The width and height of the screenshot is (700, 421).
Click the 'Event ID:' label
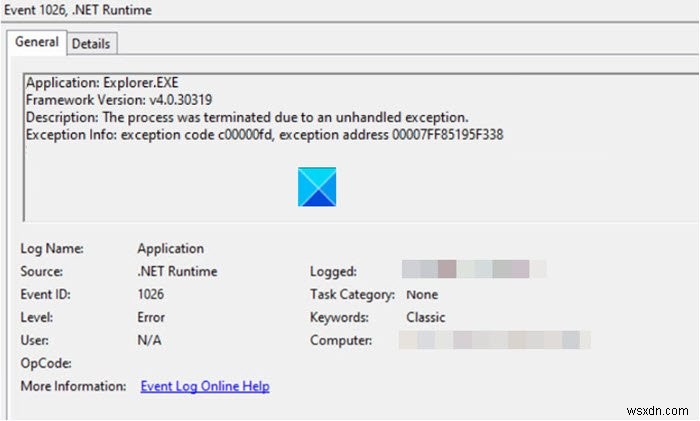46,295
